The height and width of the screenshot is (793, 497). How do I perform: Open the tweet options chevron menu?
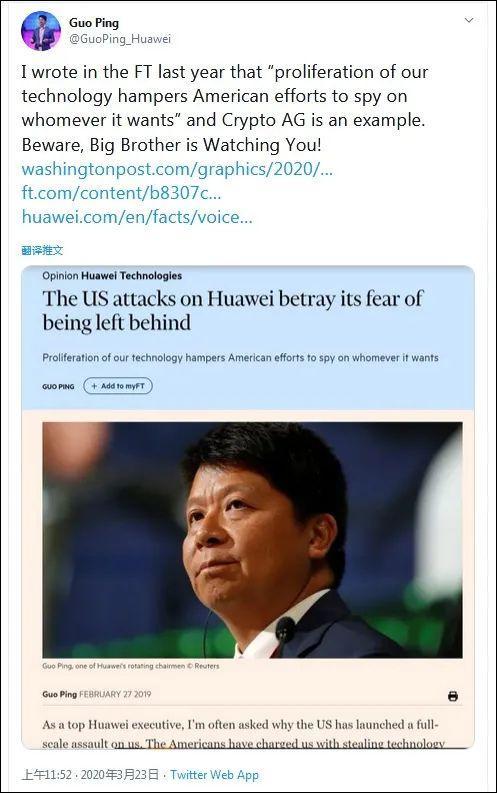[x=469, y=20]
